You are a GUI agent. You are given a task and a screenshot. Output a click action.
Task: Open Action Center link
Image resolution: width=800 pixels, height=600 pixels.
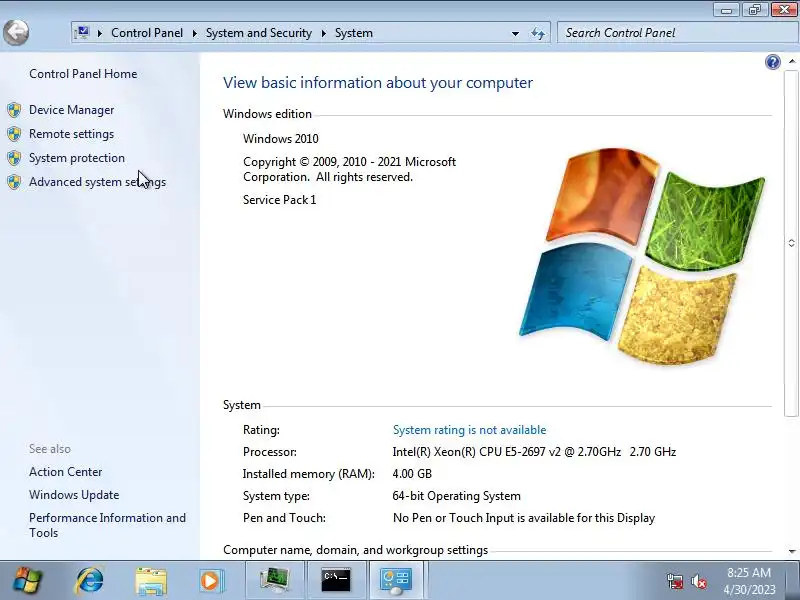(65, 471)
